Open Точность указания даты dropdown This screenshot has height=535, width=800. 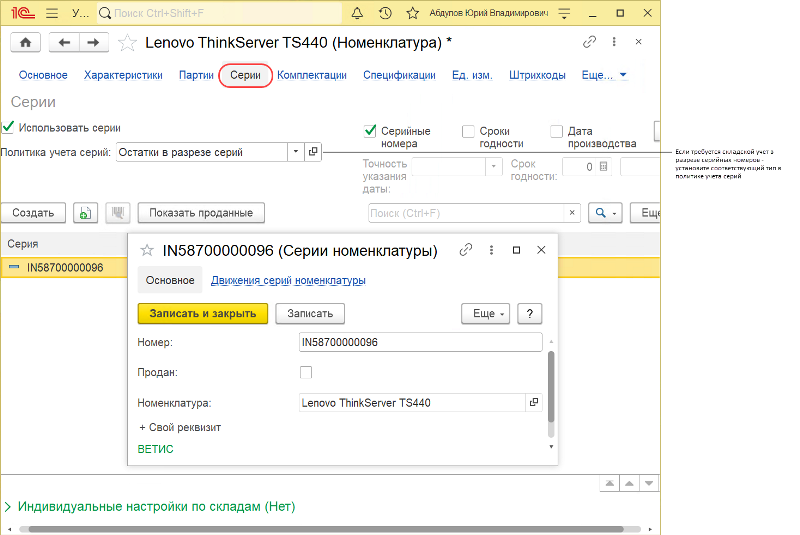493,167
